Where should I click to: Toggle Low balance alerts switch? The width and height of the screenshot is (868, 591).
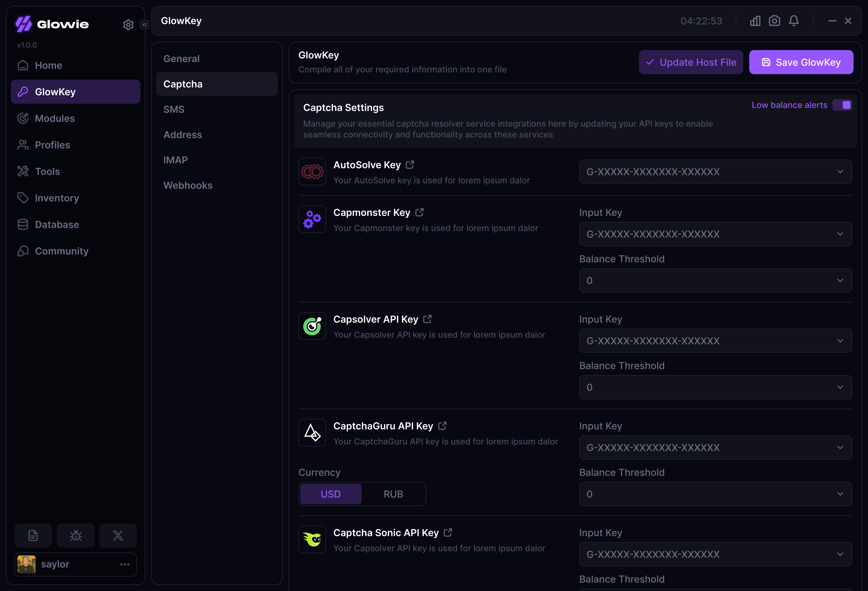(x=842, y=105)
